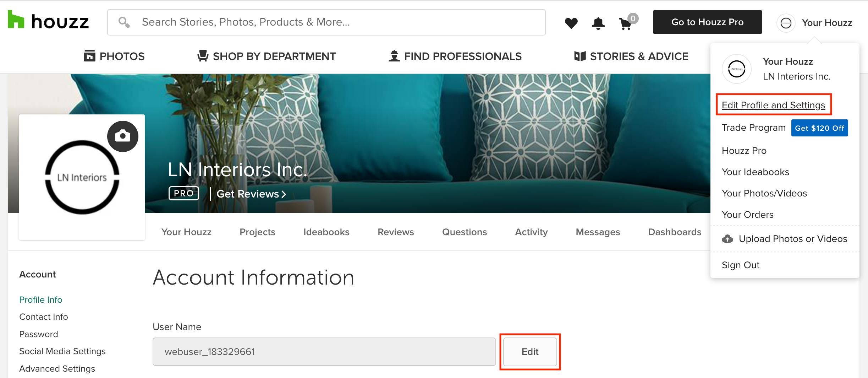Click the Your Houzz avatar icon
This screenshot has height=378, width=868.
coord(786,23)
